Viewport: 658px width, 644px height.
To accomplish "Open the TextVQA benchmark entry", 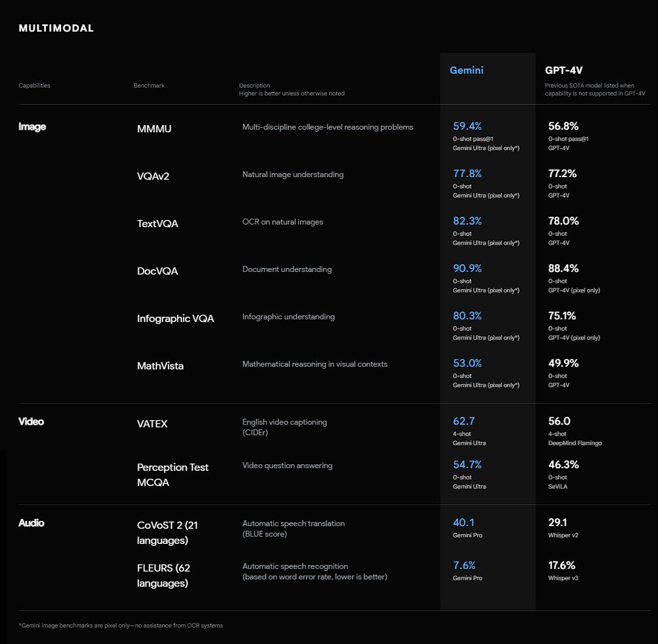I will (x=157, y=223).
